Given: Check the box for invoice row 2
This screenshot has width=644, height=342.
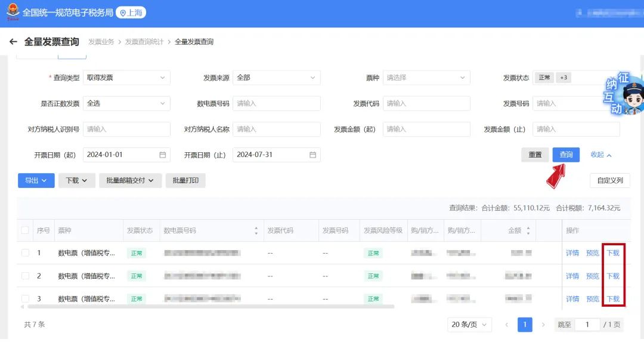Looking at the screenshot, I should pyautogui.click(x=25, y=276).
